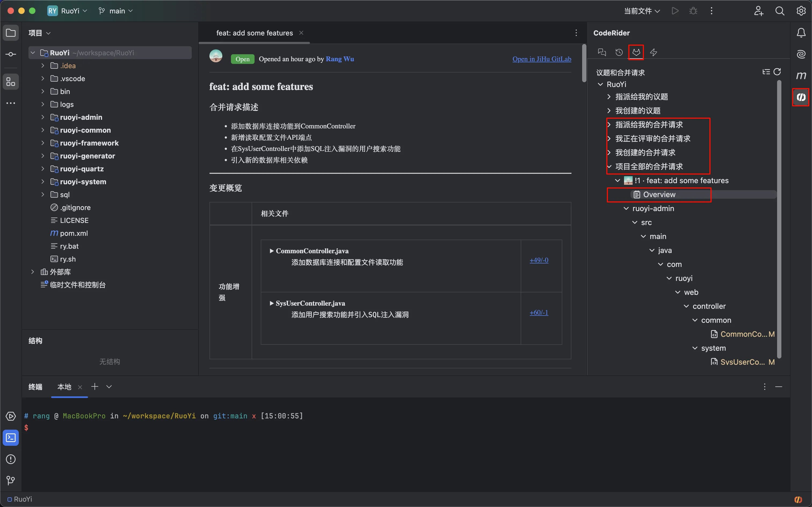Click the CodeRider lightning bolt icon
This screenshot has height=507, width=812.
(x=653, y=52)
